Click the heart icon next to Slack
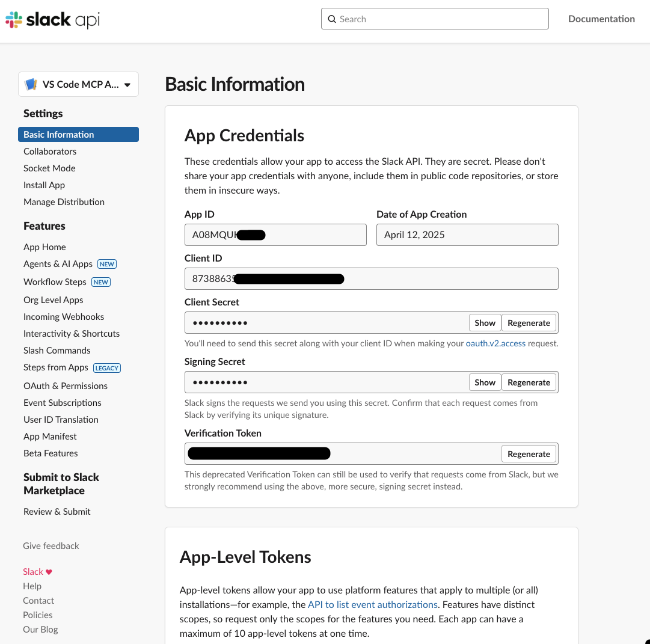This screenshot has width=650, height=644. (x=49, y=571)
